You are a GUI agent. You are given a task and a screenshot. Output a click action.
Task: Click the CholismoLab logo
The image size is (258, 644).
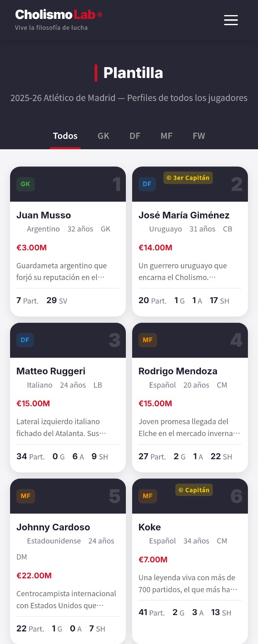coord(54,14)
